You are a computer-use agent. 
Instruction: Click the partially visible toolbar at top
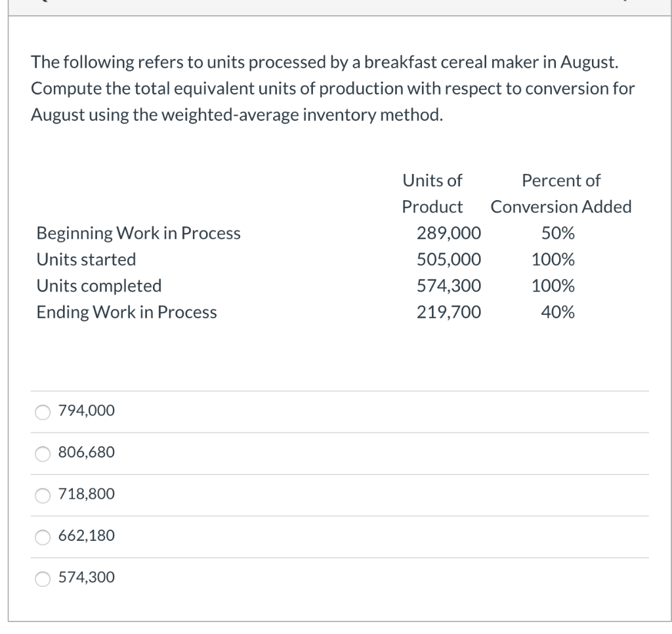(x=336, y=5)
